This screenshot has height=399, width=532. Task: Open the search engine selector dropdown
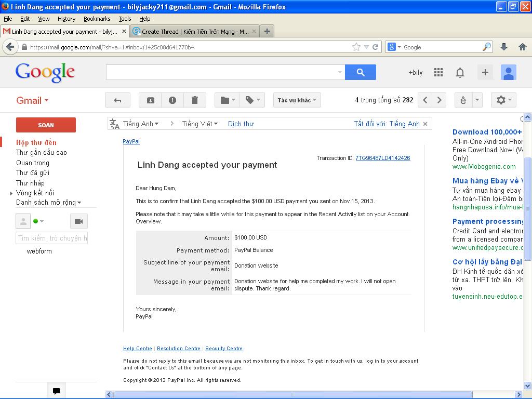[395, 47]
